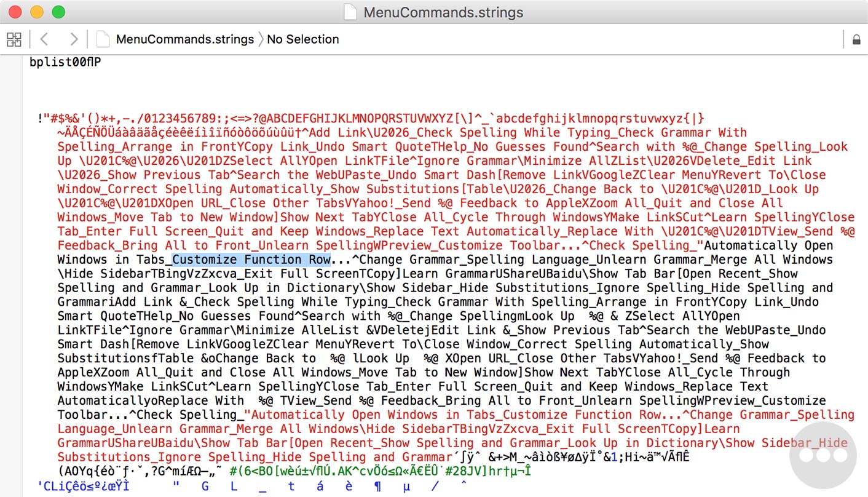Click the document icon in the jump bar
The image size is (868, 497).
pos(102,38)
